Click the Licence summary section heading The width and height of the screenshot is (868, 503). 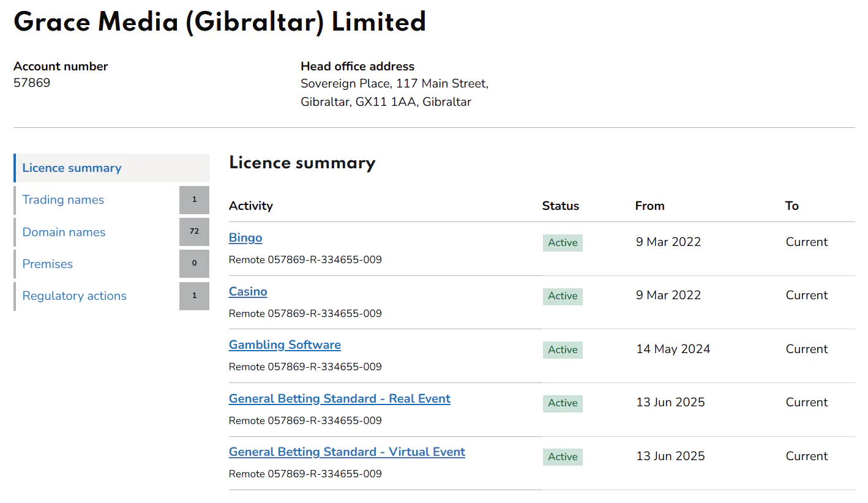(302, 163)
